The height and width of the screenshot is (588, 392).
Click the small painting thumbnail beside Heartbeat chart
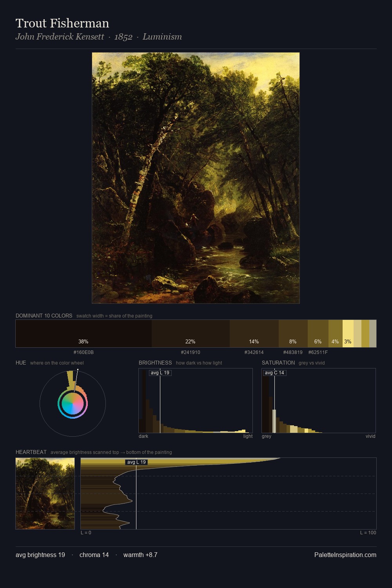pyautogui.click(x=45, y=494)
